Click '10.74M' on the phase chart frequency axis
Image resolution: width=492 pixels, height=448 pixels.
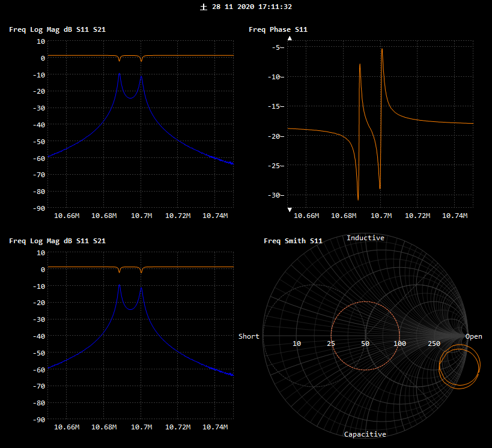[x=455, y=216]
